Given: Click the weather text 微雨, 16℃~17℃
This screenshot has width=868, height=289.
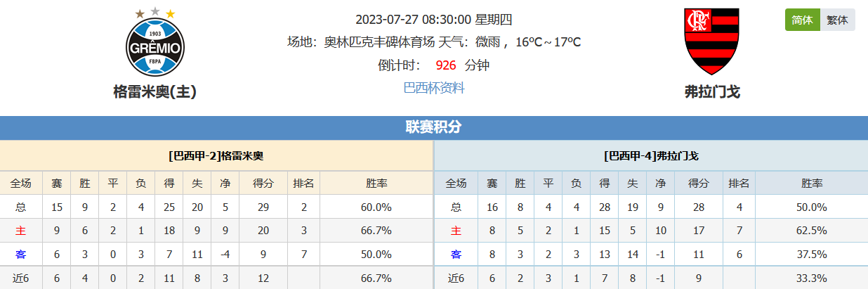Looking at the screenshot, I should (527, 42).
